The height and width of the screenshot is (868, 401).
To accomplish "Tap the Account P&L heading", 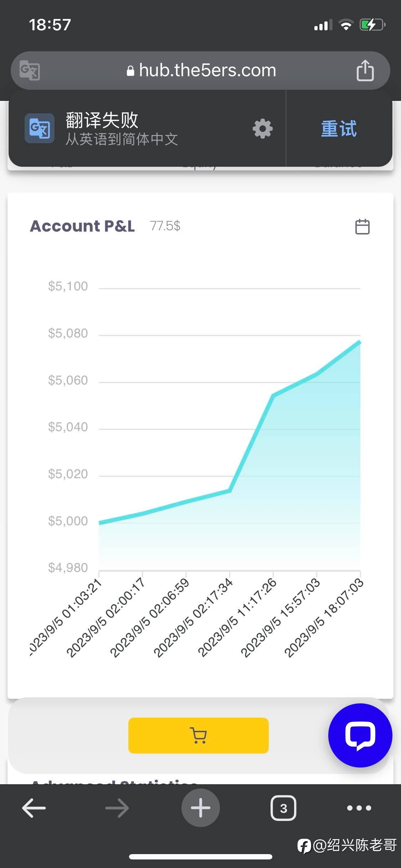I will point(82,226).
